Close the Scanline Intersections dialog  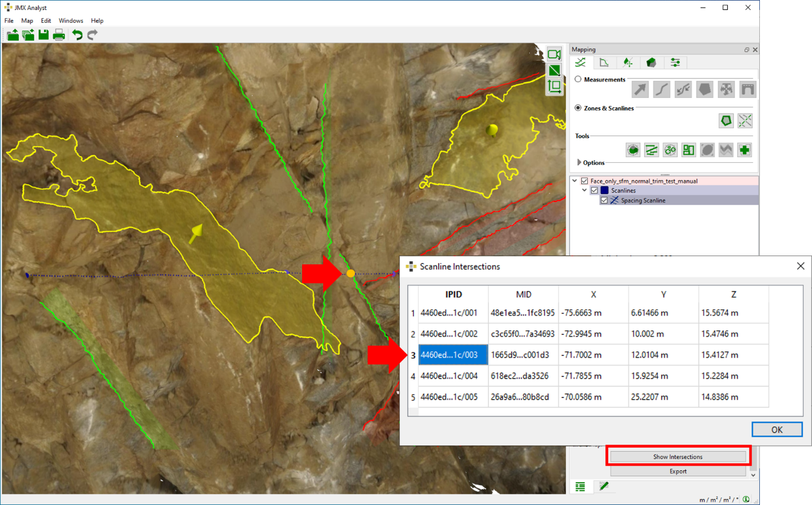point(801,266)
